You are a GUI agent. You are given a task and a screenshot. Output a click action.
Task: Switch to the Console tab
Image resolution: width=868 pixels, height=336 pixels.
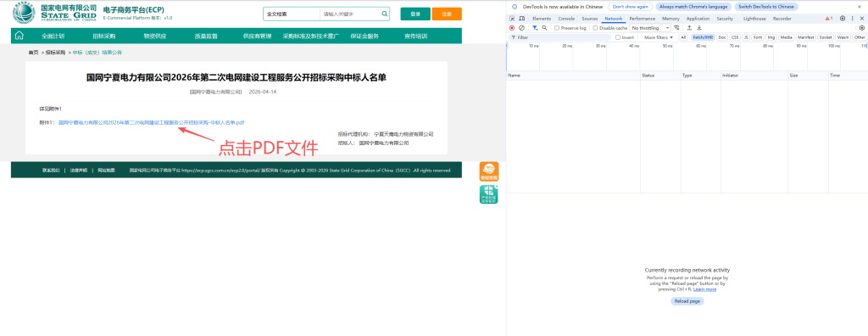click(x=566, y=19)
